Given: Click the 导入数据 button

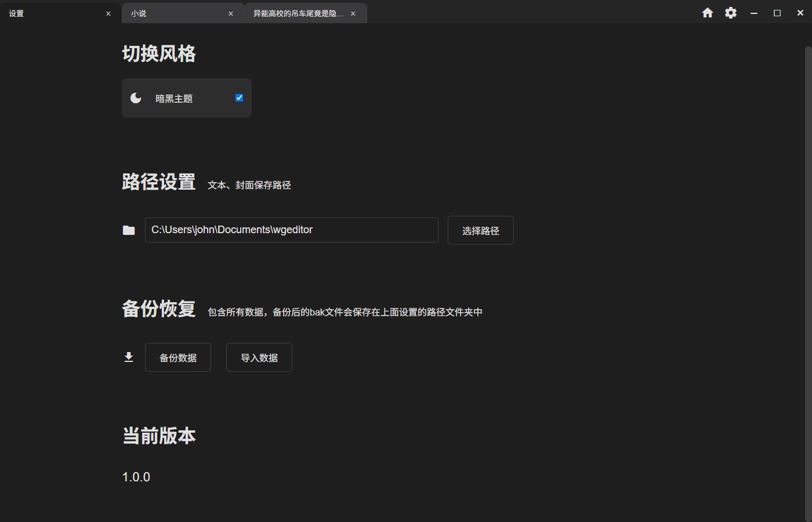Looking at the screenshot, I should (x=259, y=357).
